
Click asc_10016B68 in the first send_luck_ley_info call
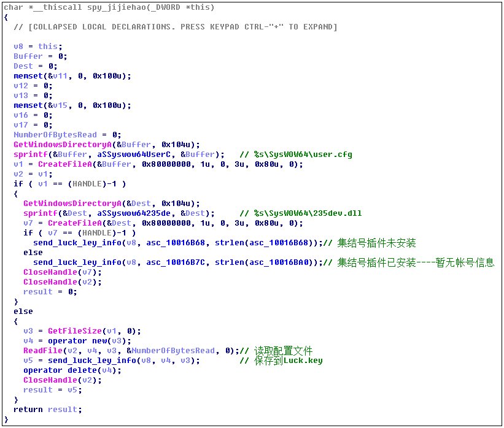pyautogui.click(x=176, y=243)
